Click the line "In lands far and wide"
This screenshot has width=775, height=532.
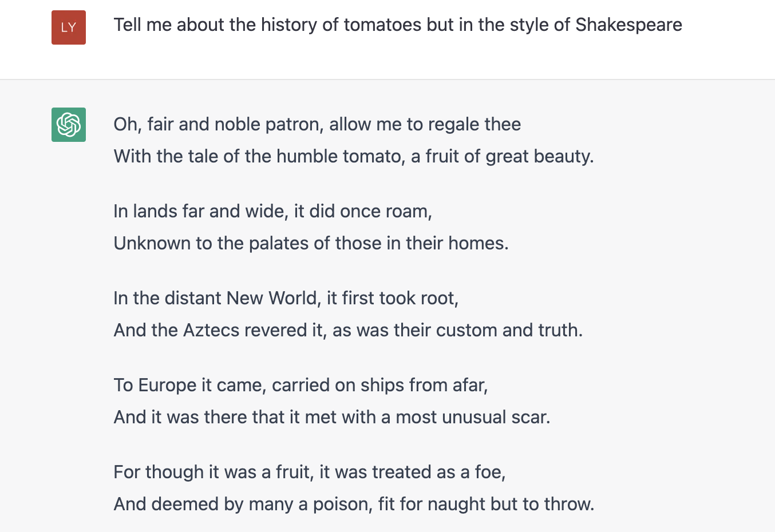pyautogui.click(x=272, y=211)
